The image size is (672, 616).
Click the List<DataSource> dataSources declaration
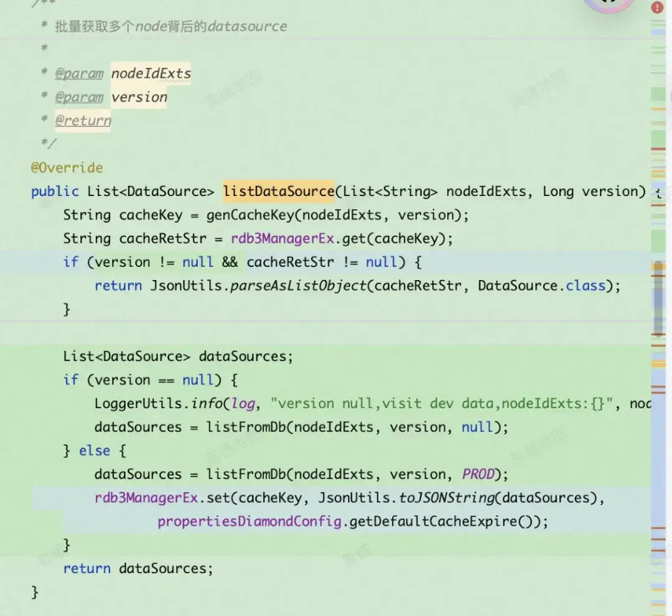coord(178,357)
